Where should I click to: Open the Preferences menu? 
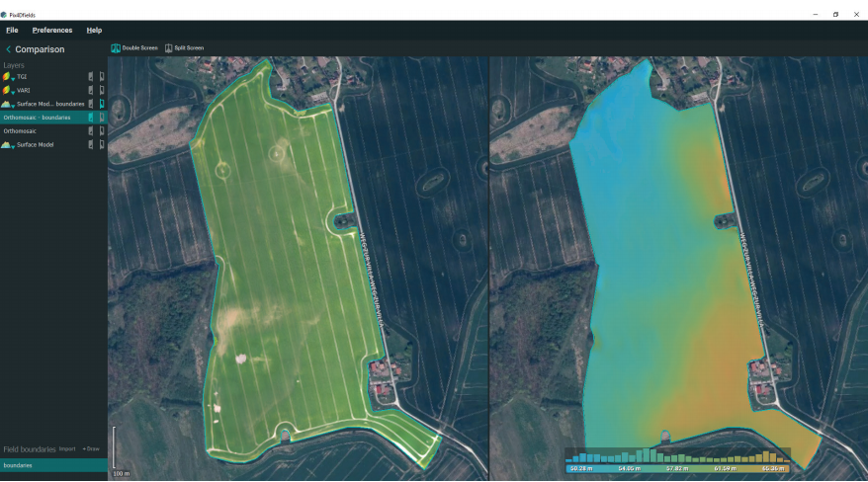(x=51, y=31)
